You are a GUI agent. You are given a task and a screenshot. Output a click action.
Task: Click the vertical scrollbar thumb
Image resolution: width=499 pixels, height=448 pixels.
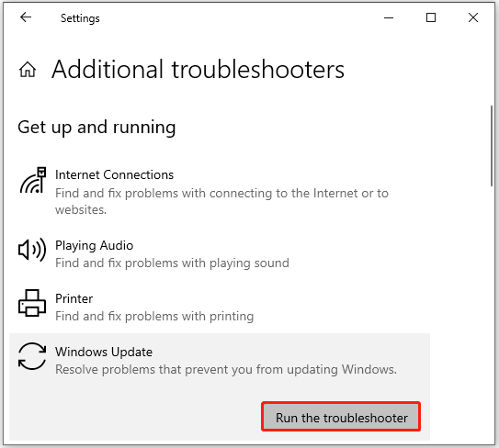pos(492,146)
